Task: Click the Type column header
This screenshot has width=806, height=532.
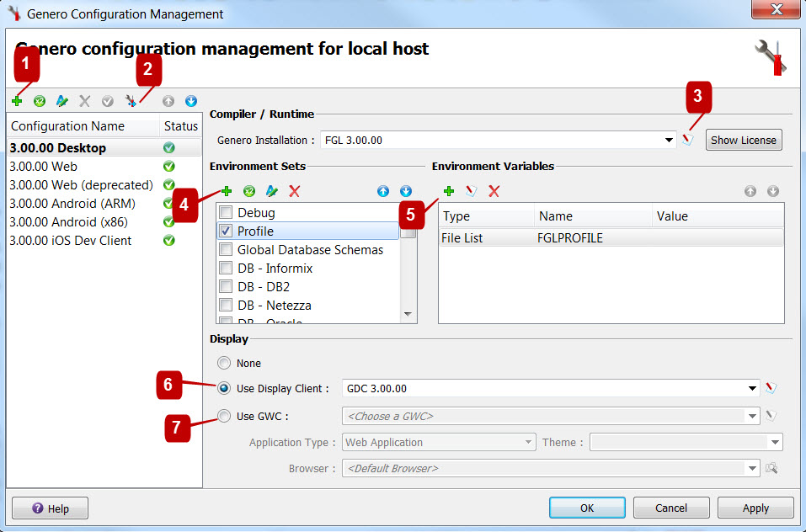Action: (487, 216)
